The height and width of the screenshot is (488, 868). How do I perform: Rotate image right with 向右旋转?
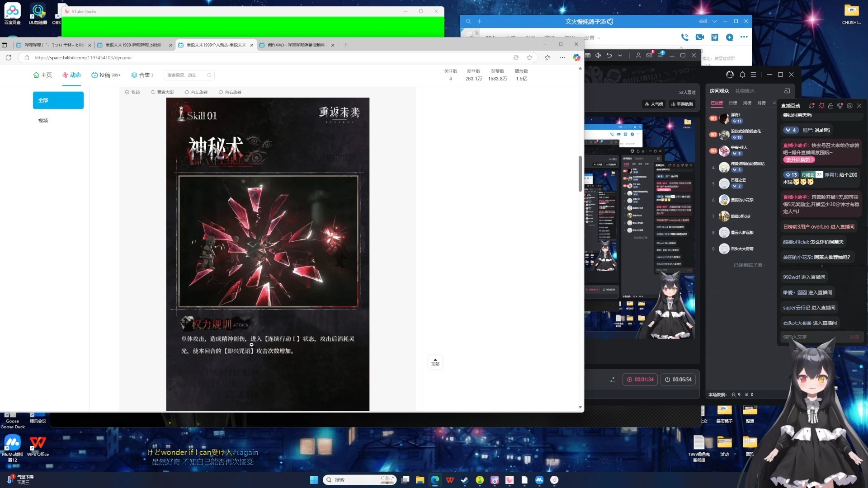230,92
